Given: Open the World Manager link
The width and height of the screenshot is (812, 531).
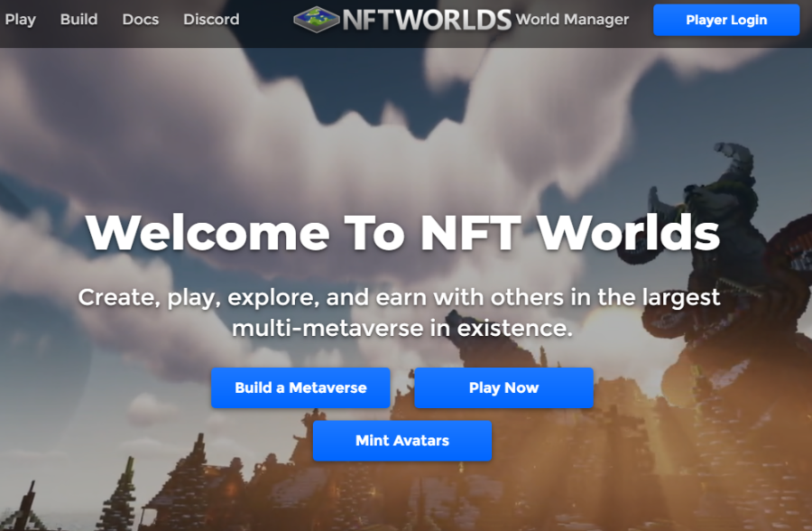Looking at the screenshot, I should click(x=572, y=19).
